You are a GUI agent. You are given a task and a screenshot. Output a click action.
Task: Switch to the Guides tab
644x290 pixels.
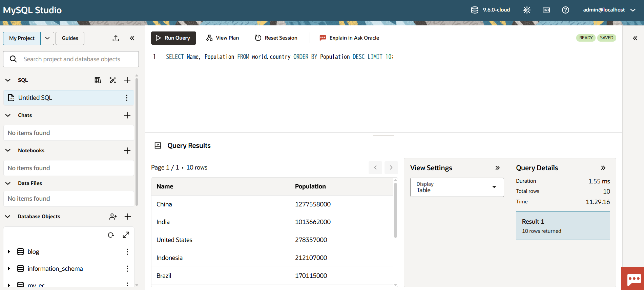(x=70, y=38)
